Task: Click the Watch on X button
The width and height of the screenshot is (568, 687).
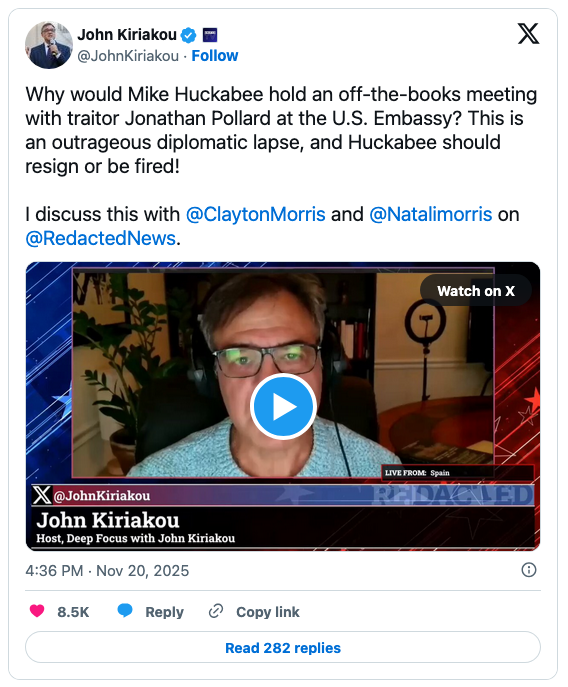Action: [x=476, y=290]
